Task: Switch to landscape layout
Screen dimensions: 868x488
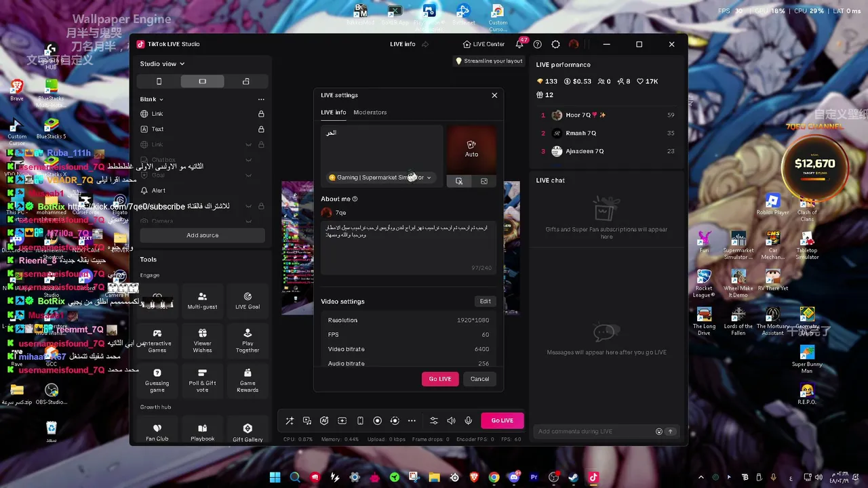Action: [x=202, y=81]
